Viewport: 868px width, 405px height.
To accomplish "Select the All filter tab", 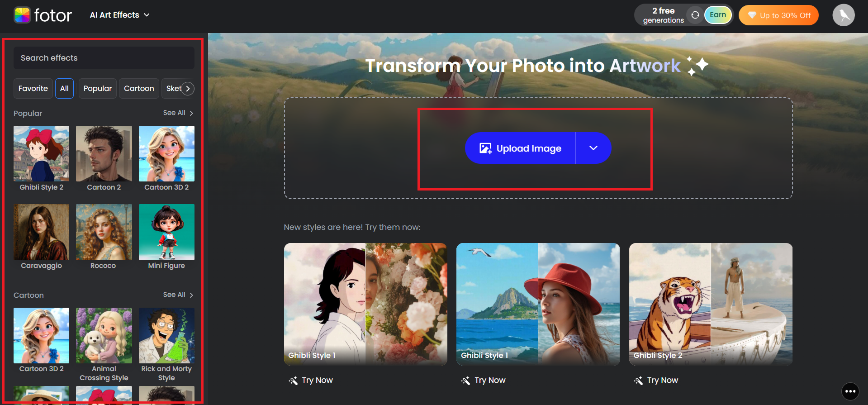I will 64,88.
